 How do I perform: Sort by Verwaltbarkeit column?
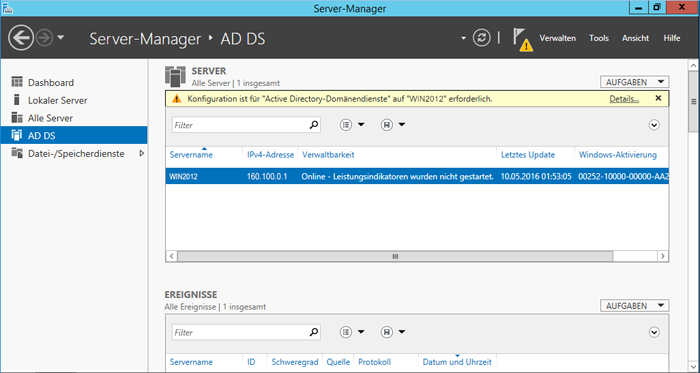328,155
